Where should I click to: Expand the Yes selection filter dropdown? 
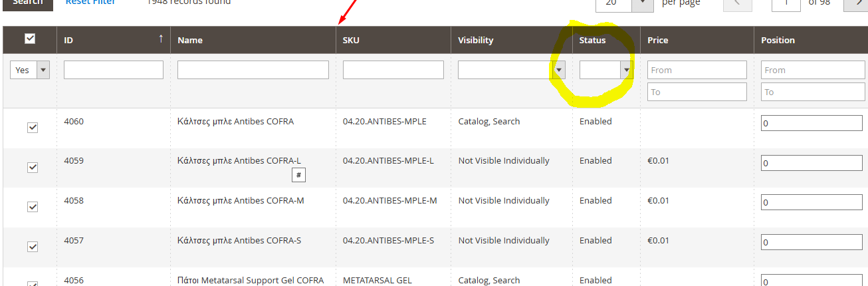click(30, 70)
